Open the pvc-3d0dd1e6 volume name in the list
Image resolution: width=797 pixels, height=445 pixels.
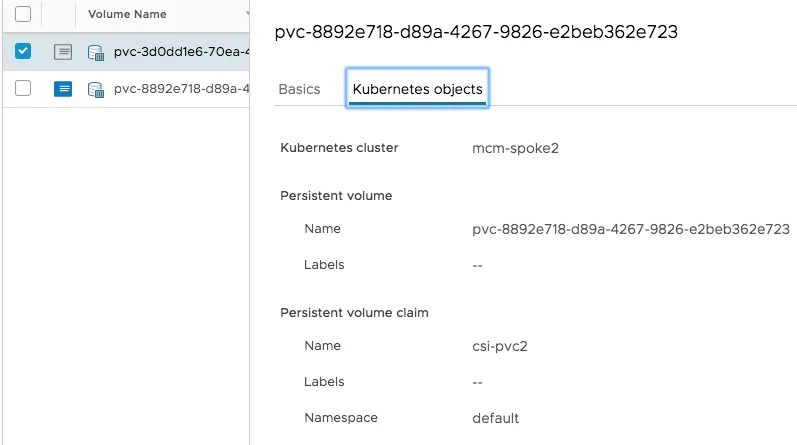tap(180, 52)
